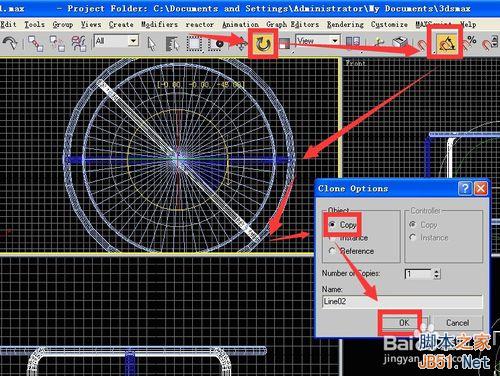Choose the Select and Manipulate tool
This screenshot has width=500, height=376.
click(x=379, y=43)
